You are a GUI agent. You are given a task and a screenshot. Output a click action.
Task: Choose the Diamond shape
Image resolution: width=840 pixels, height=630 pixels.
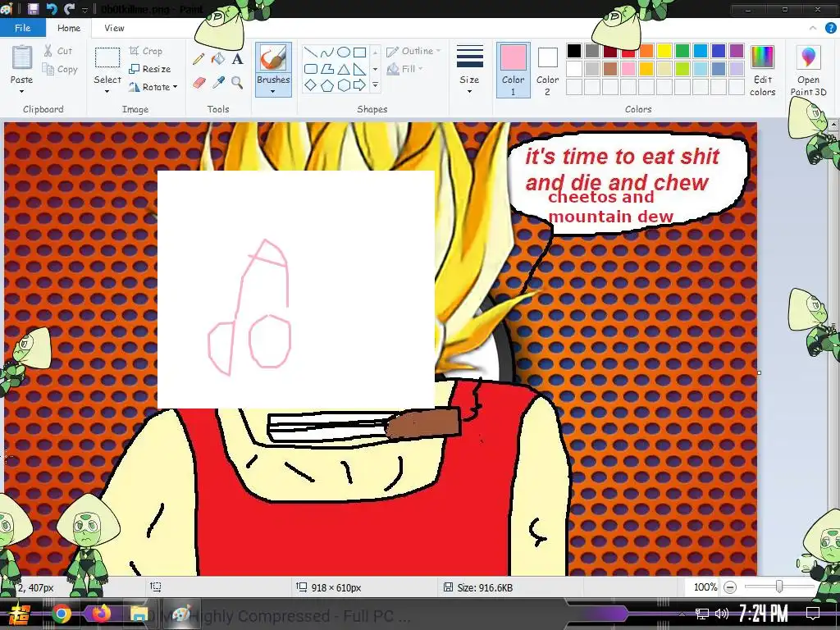tap(310, 85)
